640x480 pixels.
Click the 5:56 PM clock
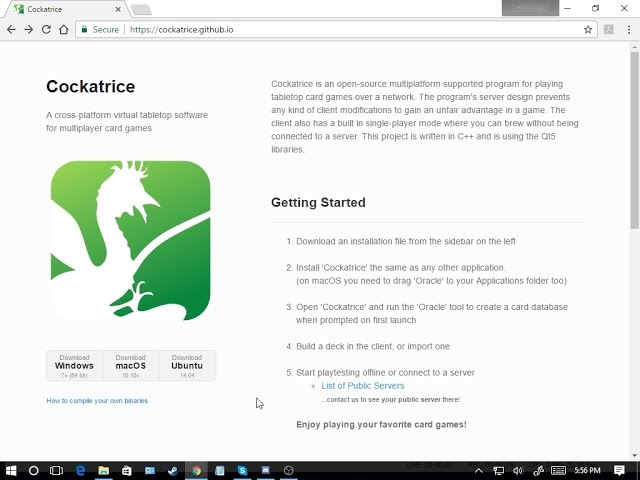[x=587, y=471]
